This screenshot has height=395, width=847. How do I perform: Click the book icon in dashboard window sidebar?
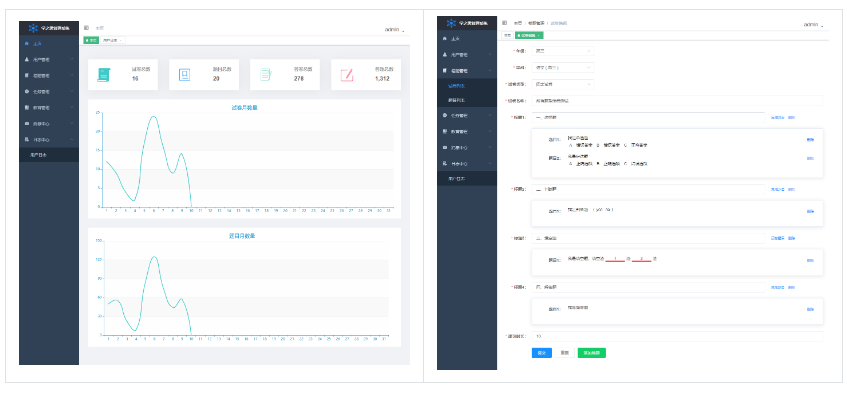(27, 76)
